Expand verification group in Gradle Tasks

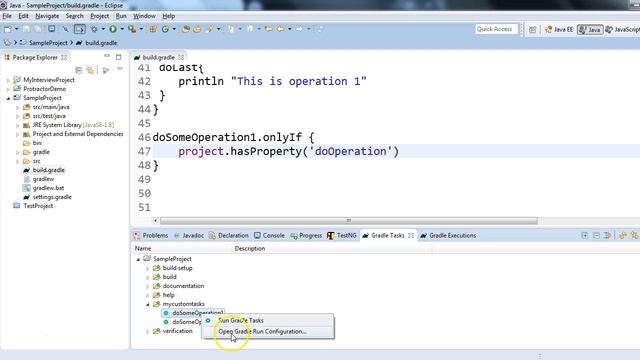pyautogui.click(x=148, y=331)
